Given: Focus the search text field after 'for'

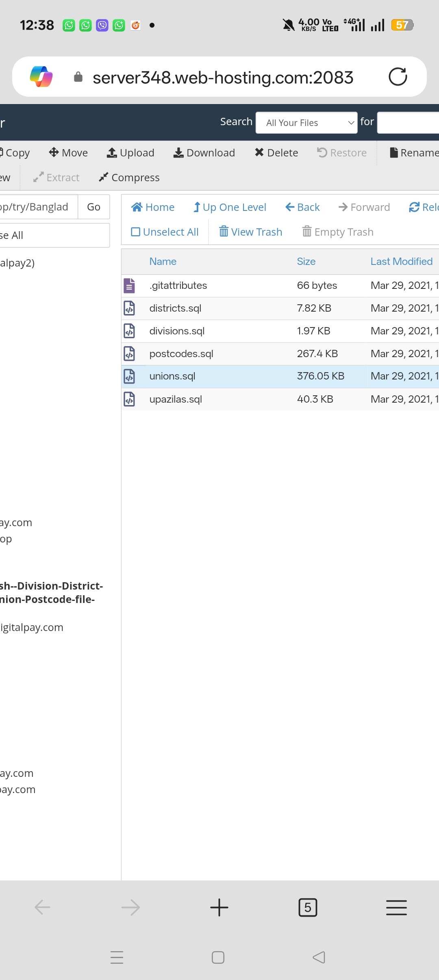Looking at the screenshot, I should [408, 123].
